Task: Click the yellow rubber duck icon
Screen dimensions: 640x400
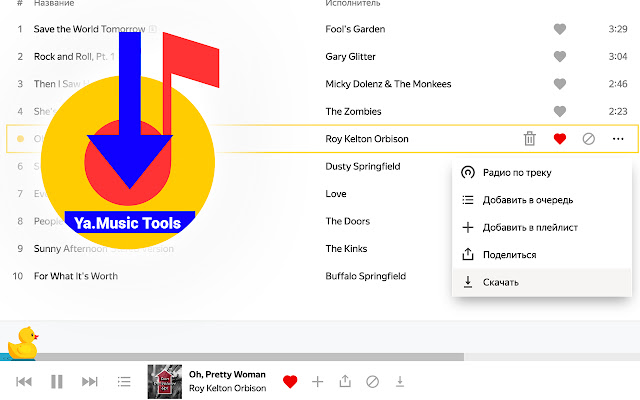Action: click(23, 343)
